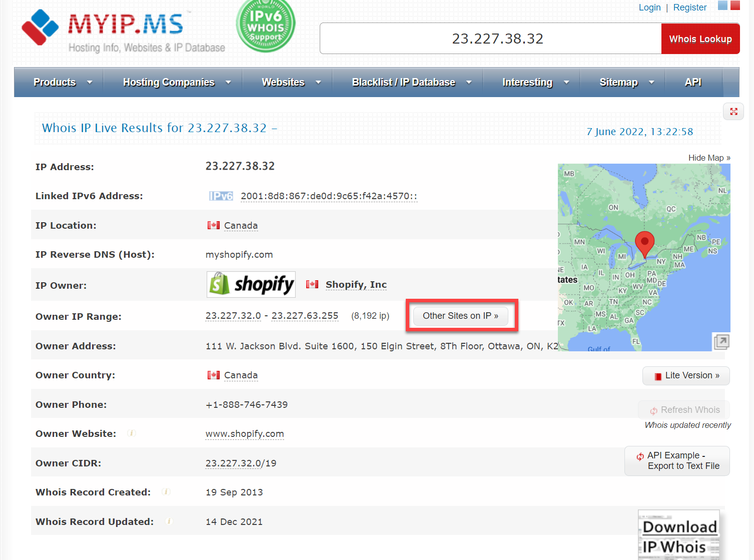Click the Lite Version button
The width and height of the screenshot is (754, 560).
click(686, 376)
